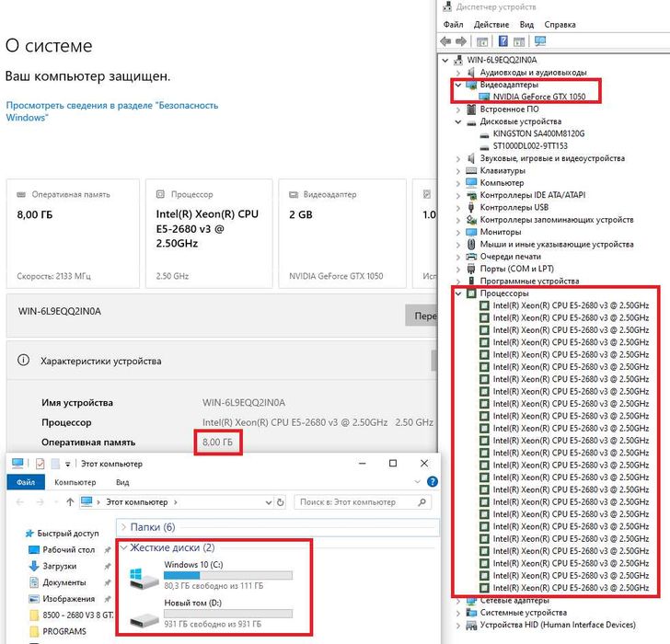670x644 pixels.
Task: Open address bar history dropdown
Action: click(269, 502)
